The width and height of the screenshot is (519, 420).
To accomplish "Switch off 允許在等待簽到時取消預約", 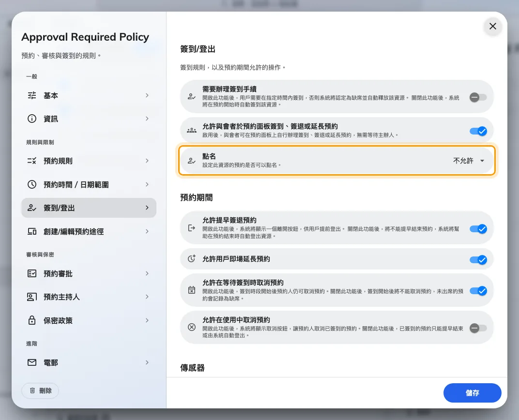I will click(x=478, y=291).
